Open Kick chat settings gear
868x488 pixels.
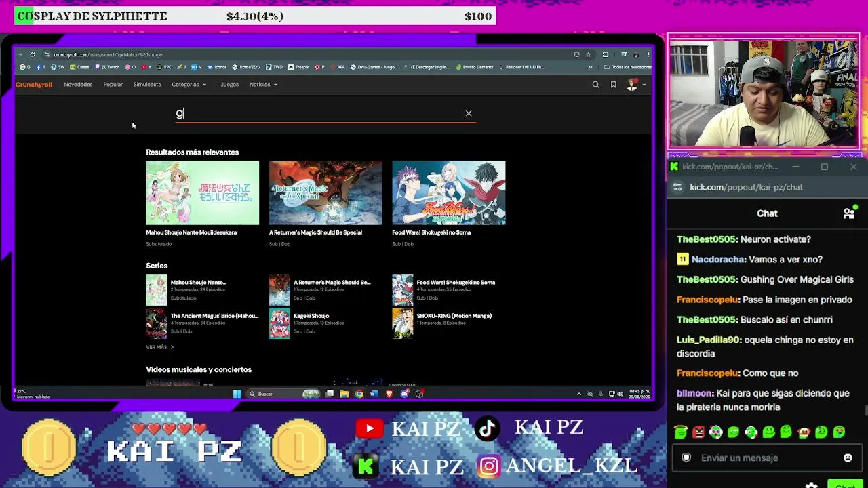coord(812,485)
